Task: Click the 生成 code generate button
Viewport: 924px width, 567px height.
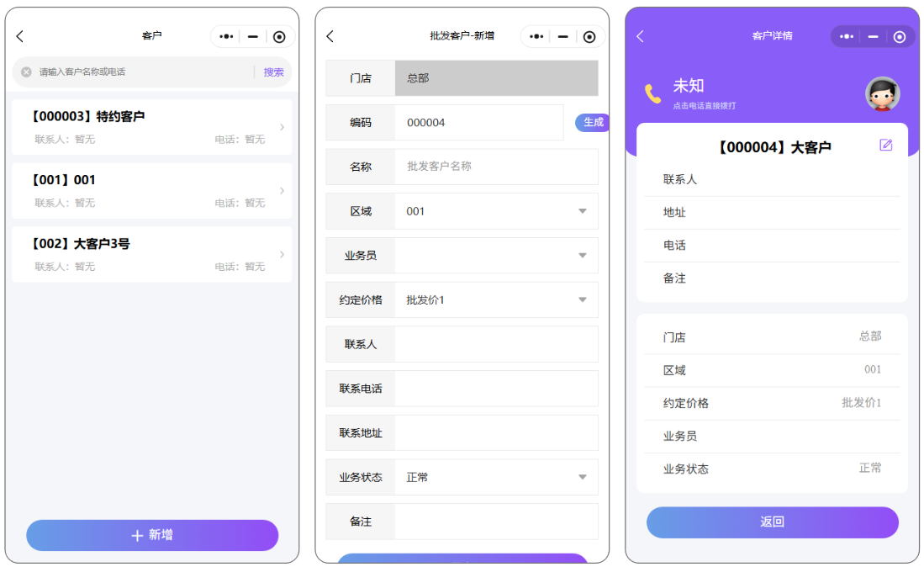Action: [592, 122]
